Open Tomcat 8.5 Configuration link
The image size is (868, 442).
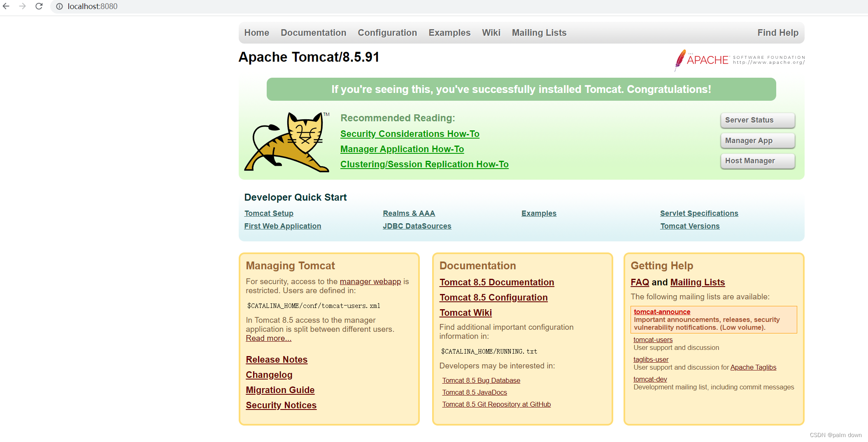pyautogui.click(x=493, y=298)
